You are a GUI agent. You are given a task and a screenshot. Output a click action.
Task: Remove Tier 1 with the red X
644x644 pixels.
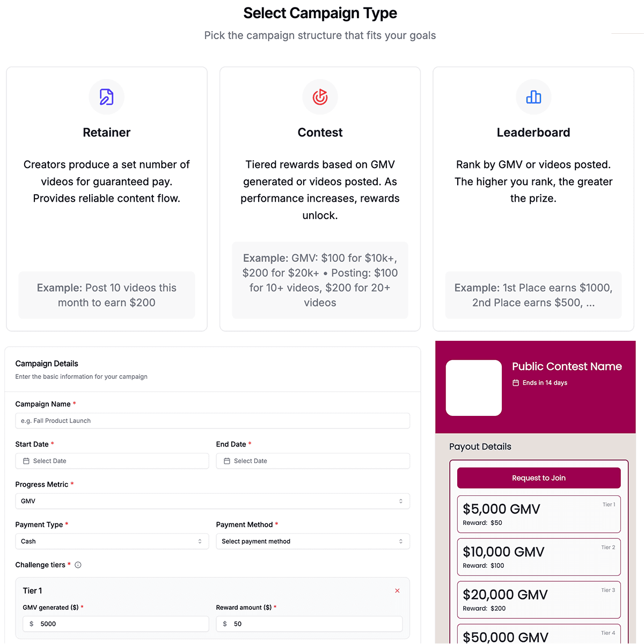pos(397,590)
